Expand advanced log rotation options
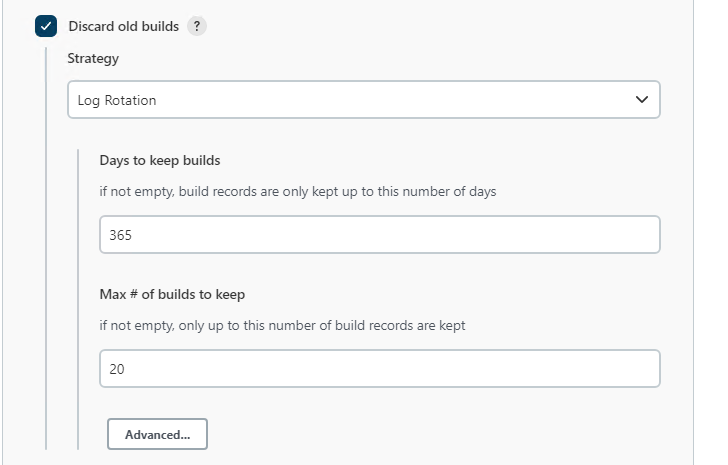This screenshot has width=728, height=465. click(x=157, y=435)
